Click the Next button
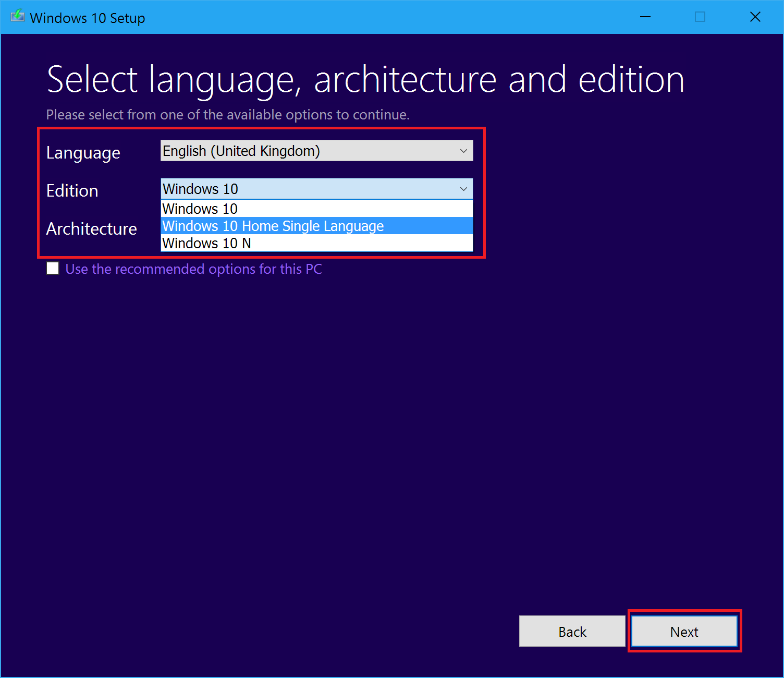Viewport: 784px width, 678px height. coord(684,632)
